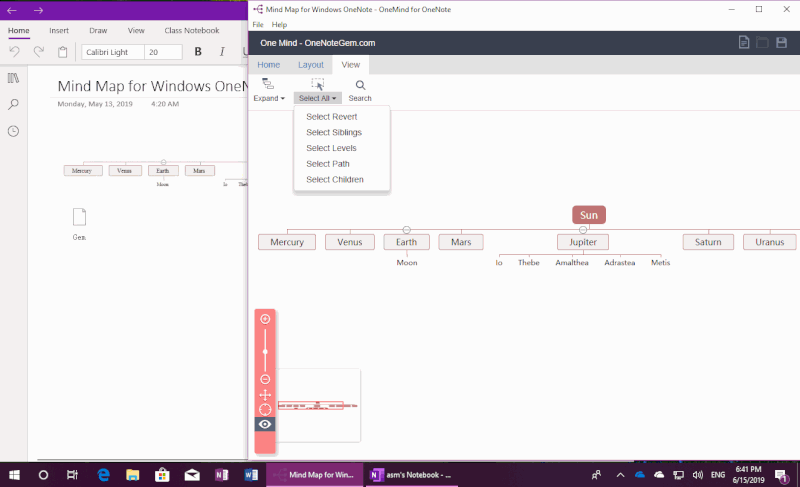
Task: Click the Redo icon in OneNote
Action: tap(38, 52)
